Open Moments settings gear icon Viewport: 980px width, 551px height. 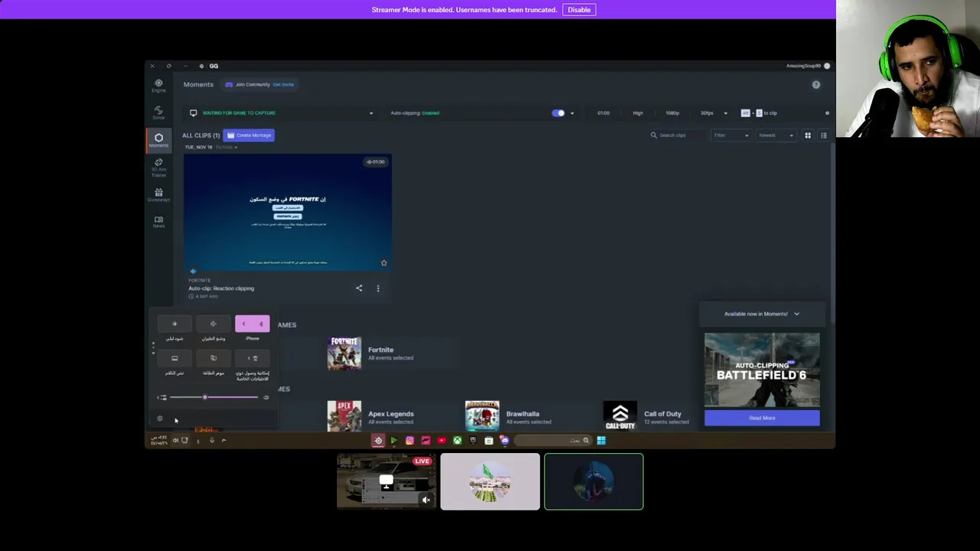click(827, 113)
